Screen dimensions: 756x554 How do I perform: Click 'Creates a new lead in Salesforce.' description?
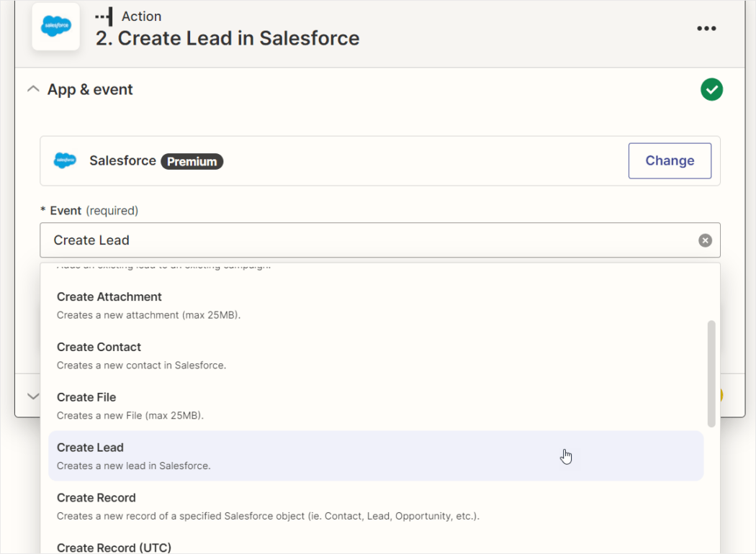tap(133, 466)
